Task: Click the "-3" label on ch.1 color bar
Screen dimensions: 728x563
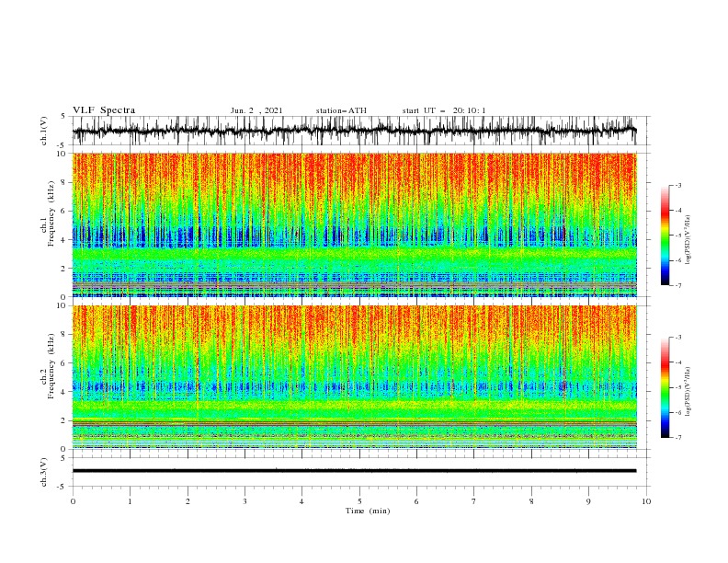Action: (677, 185)
